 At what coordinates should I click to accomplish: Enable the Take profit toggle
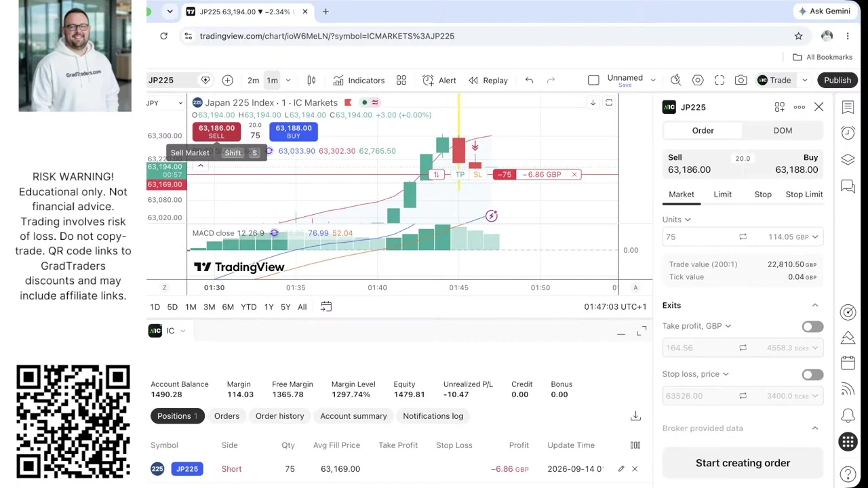812,327
